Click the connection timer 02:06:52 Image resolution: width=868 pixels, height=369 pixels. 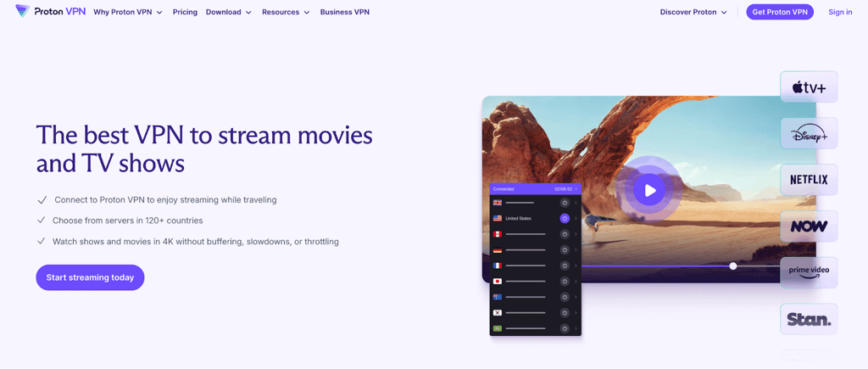click(563, 189)
